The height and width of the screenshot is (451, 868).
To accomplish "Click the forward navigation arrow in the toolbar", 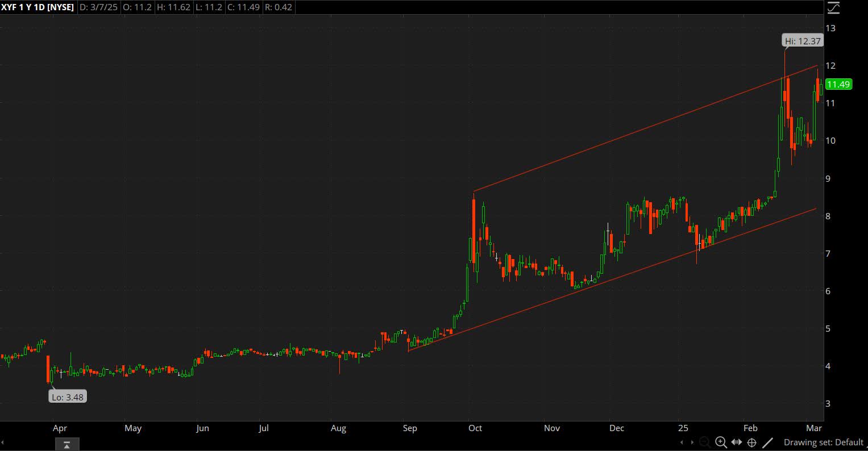I will coord(692,442).
